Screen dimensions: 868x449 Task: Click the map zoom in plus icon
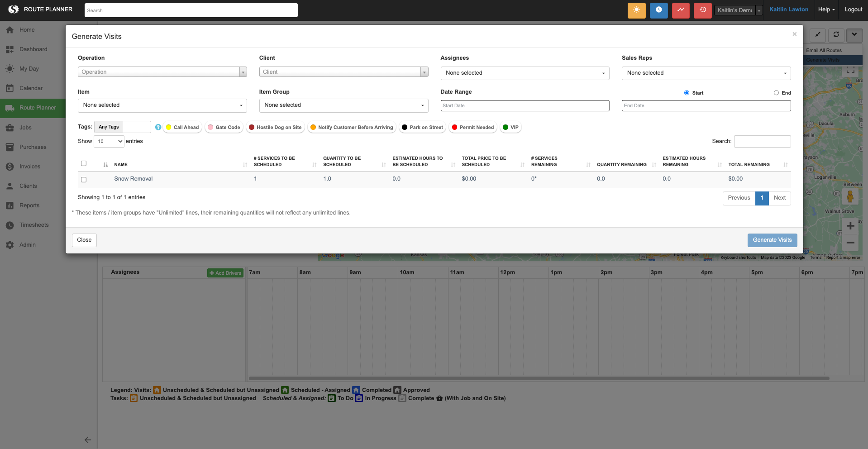coord(850,226)
